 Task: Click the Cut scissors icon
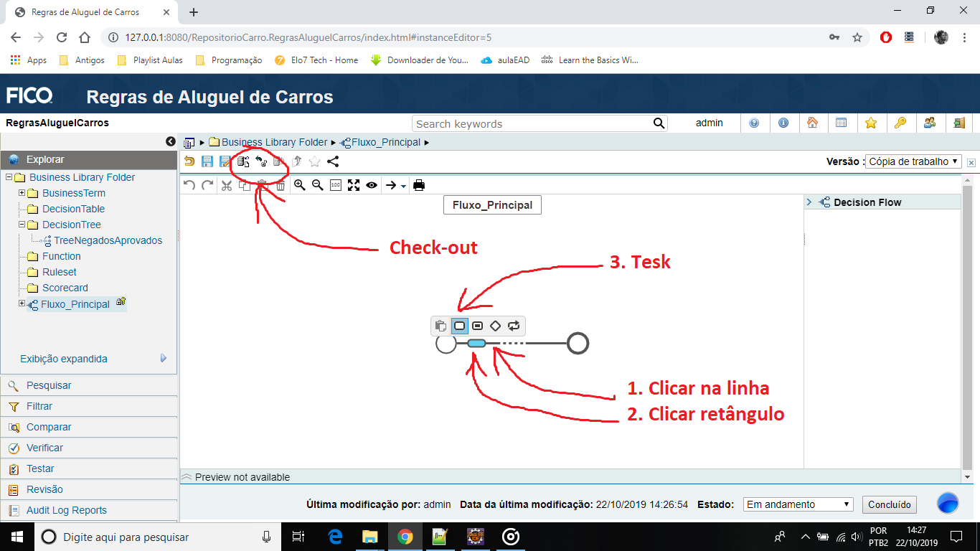click(226, 185)
